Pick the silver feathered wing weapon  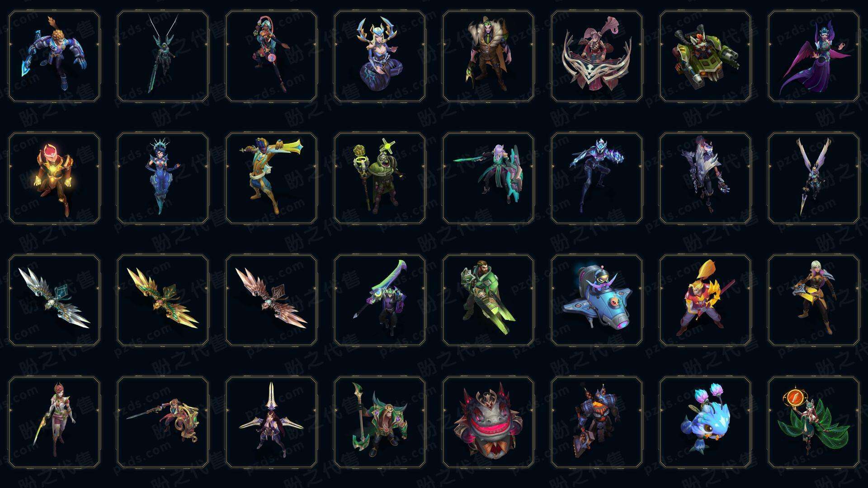(54, 300)
